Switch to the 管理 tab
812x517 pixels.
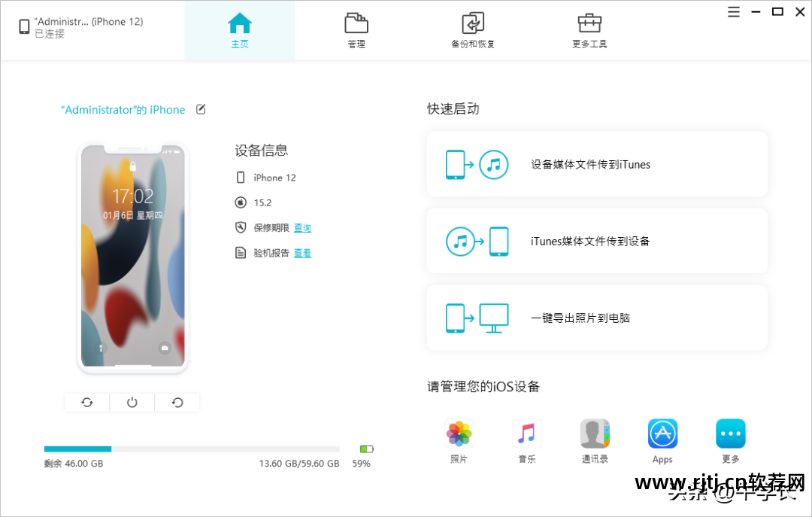point(356,31)
